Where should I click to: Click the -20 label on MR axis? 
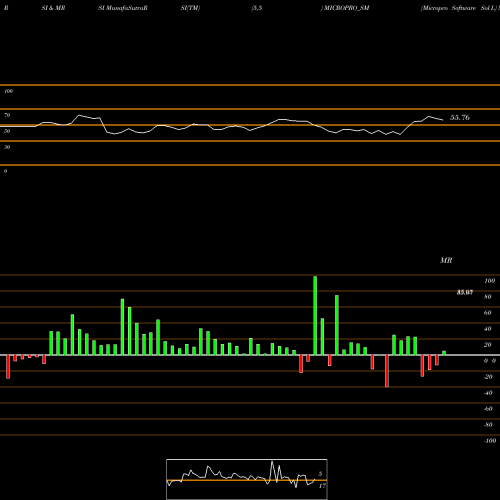[x=488, y=377]
